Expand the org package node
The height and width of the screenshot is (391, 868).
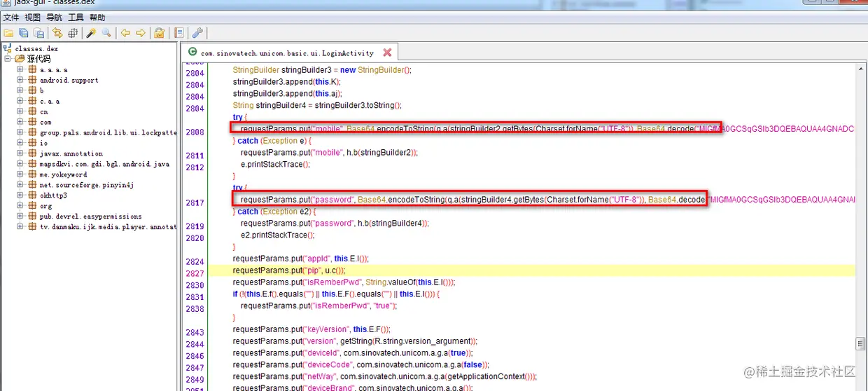(20, 206)
